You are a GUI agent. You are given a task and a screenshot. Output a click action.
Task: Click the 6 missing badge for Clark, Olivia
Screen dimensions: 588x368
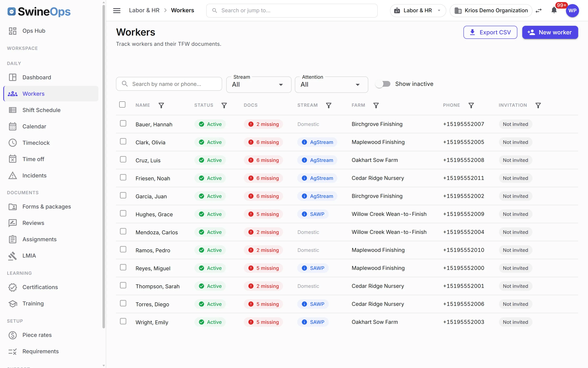(x=263, y=142)
